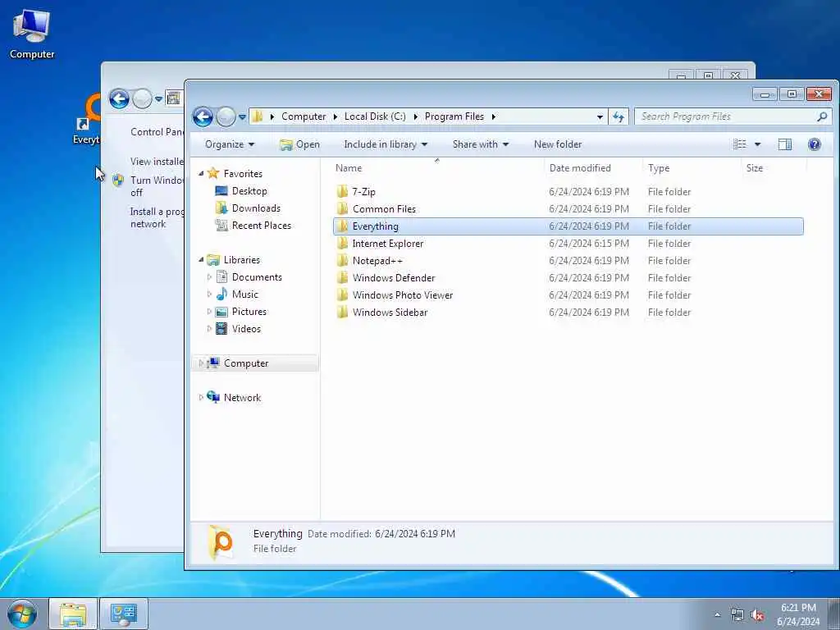Open the address bar history dropdown arrow
Screen dimensions: 840x630
(x=600, y=116)
